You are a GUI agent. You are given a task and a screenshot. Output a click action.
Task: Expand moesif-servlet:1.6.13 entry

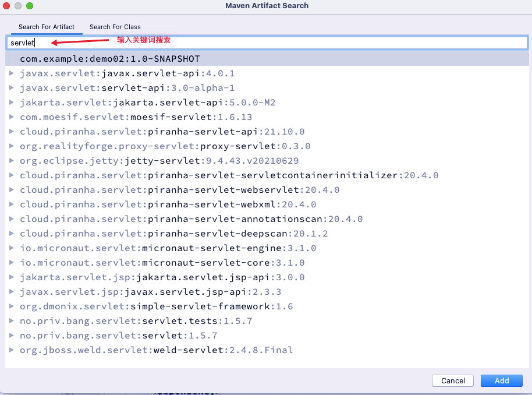[12, 117]
